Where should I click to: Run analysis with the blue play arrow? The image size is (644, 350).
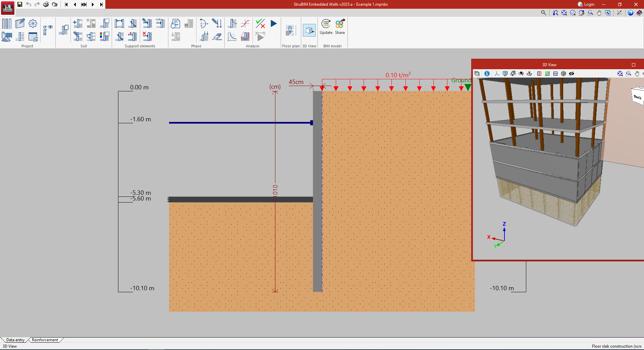coord(274,24)
